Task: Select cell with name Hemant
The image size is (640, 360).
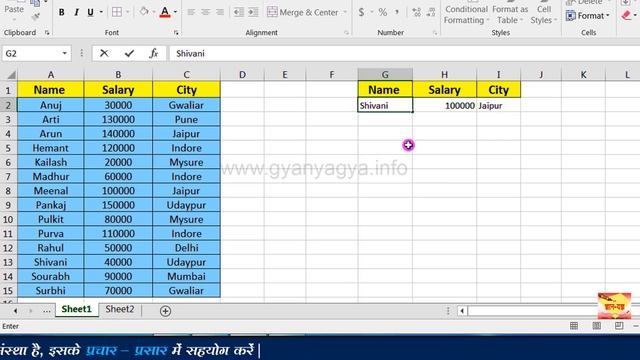Action: point(51,148)
